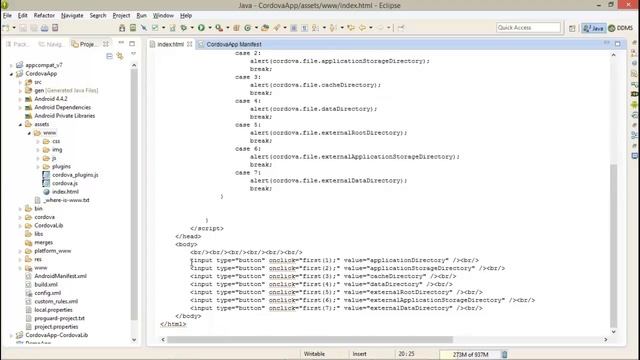This screenshot has width=640, height=360.
Task: Click the editor horizontal scrollbar thumb
Action: tap(310, 340)
